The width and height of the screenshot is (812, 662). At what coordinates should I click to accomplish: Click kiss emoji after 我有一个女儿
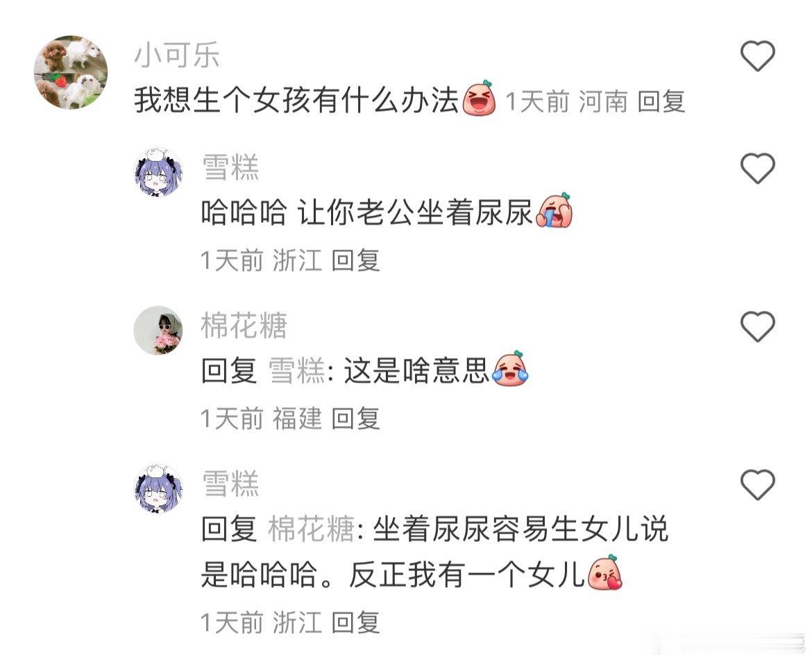604,572
